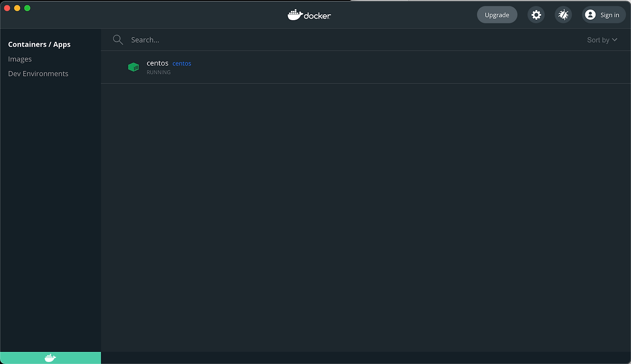Image resolution: width=631 pixels, height=364 pixels.
Task: Open the centos image link
Action: [182, 64]
